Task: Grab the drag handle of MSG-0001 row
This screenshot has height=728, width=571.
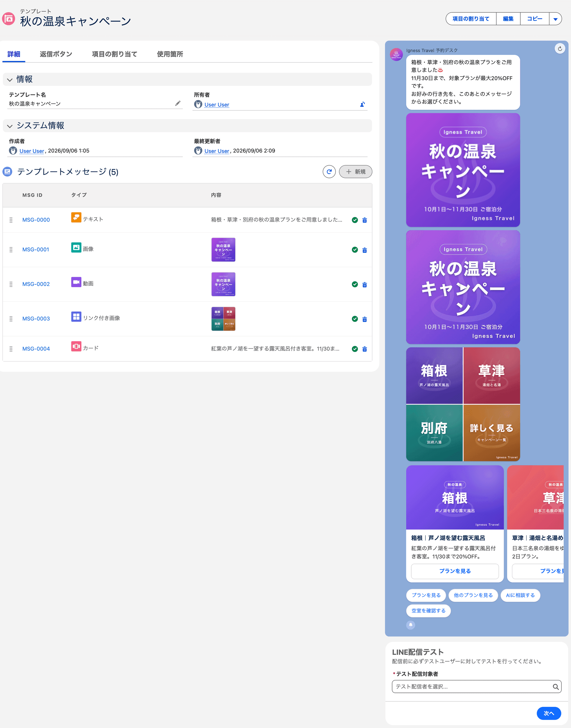Action: coord(11,250)
